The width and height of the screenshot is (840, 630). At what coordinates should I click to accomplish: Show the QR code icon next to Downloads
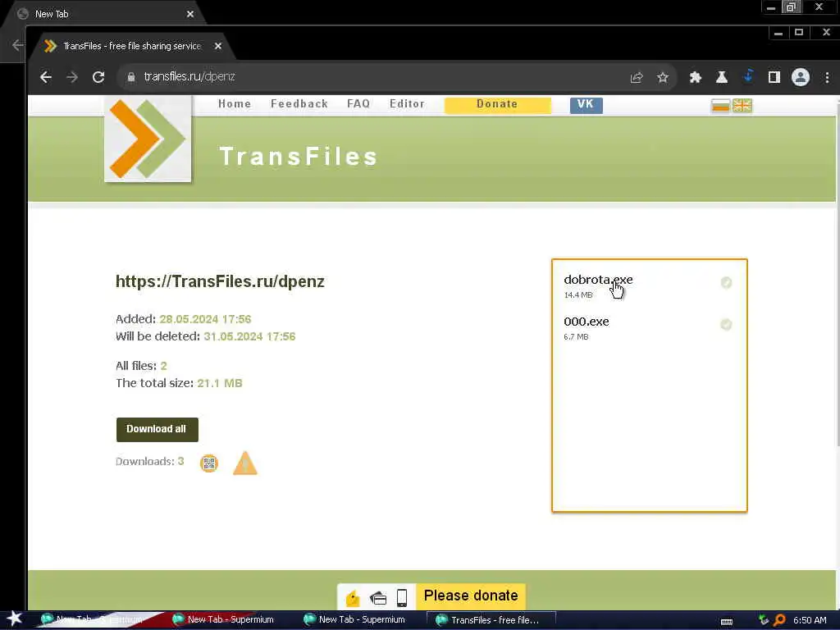209,463
